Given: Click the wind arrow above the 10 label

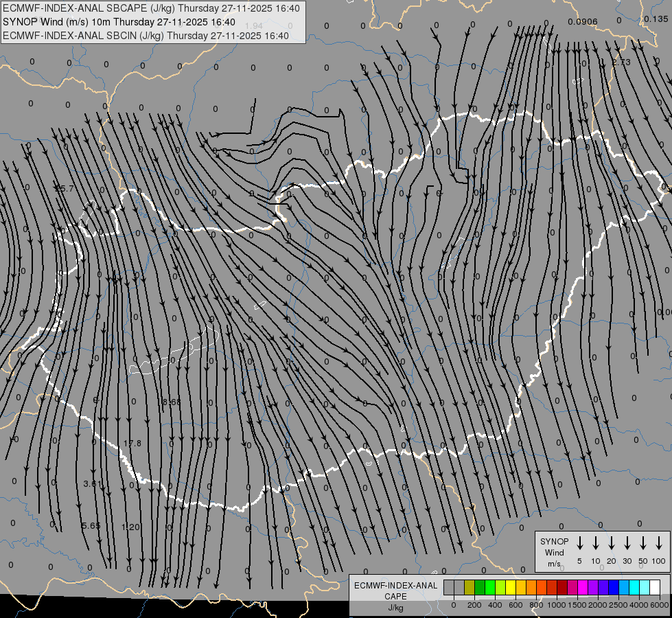Looking at the screenshot, I should tap(596, 543).
